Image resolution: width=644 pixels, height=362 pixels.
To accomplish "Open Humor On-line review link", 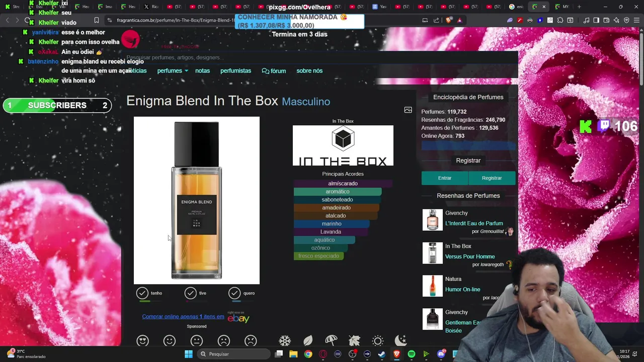I will tap(463, 290).
